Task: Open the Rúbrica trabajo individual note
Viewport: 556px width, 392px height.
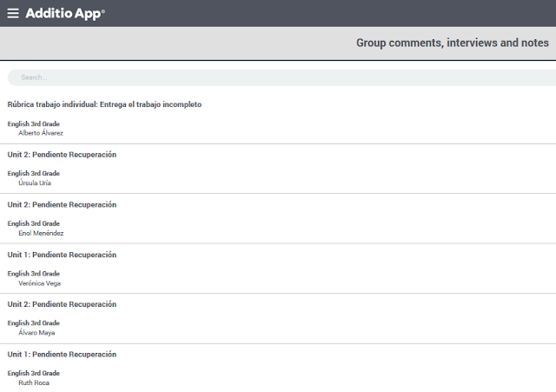Action: (x=104, y=104)
